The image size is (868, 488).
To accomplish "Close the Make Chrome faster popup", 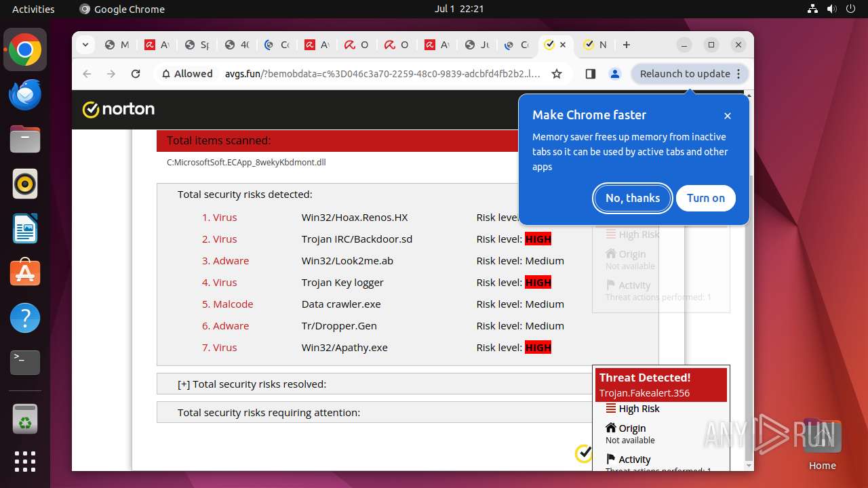I will 728,116.
